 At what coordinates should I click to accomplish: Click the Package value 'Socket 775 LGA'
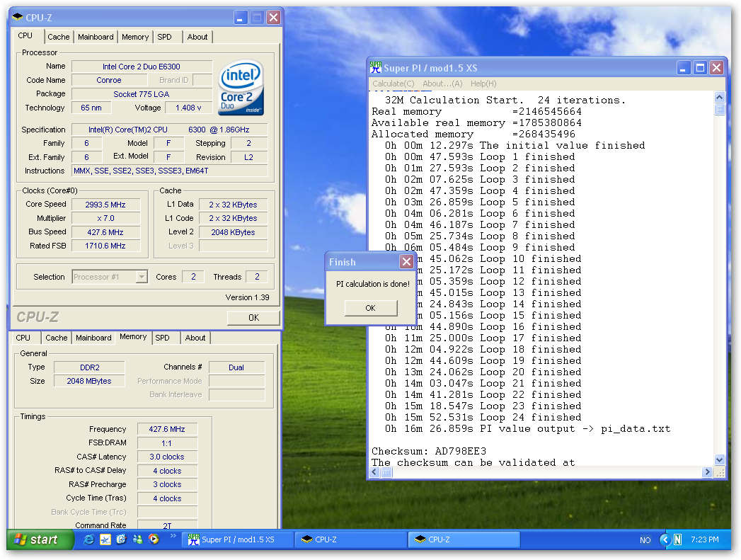142,94
